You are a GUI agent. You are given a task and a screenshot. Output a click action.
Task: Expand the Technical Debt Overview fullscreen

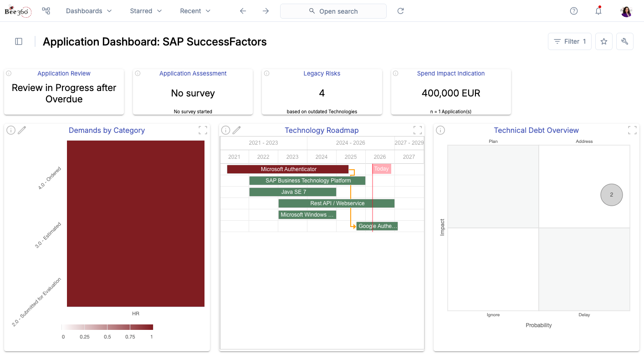coord(632,131)
